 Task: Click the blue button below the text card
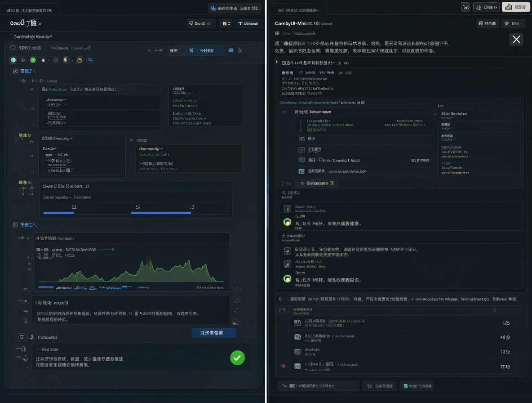tap(214, 333)
